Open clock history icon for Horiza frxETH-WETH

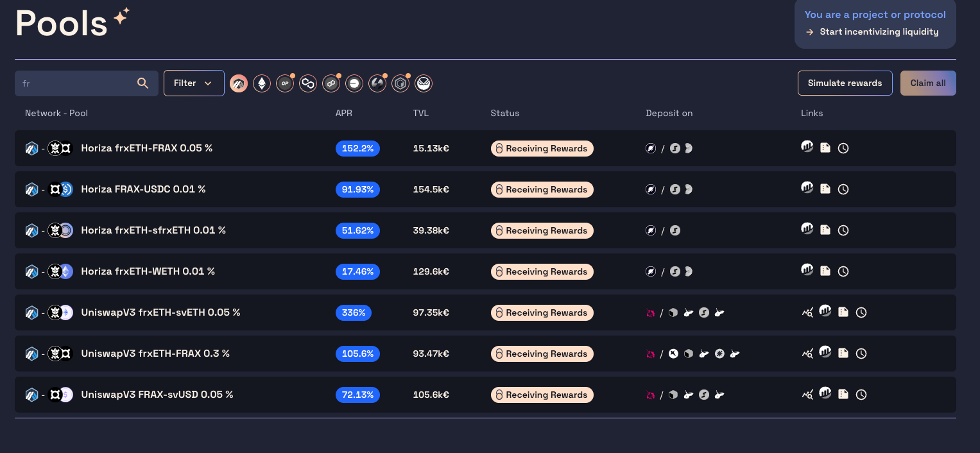coord(843,271)
